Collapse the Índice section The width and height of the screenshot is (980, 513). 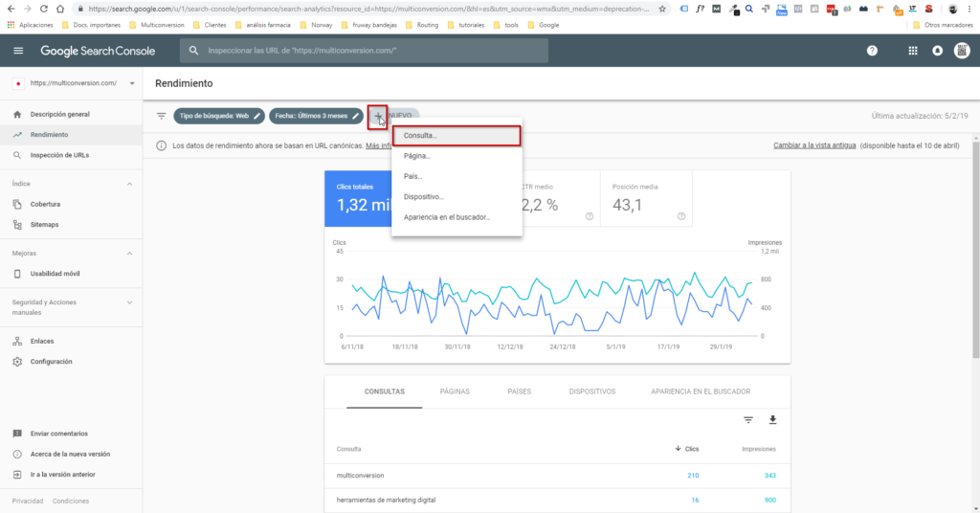[129, 184]
